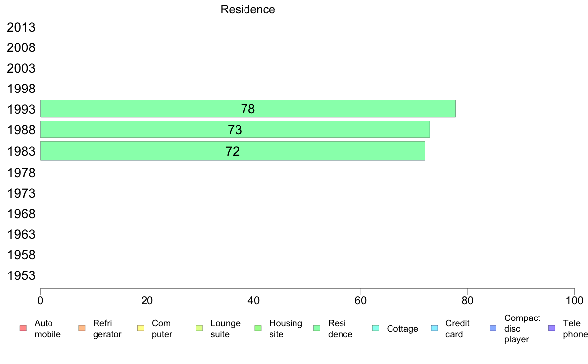Screen dimensions: 588x364
Task: Click the Computer yellow legend swatch
Action: (141, 328)
